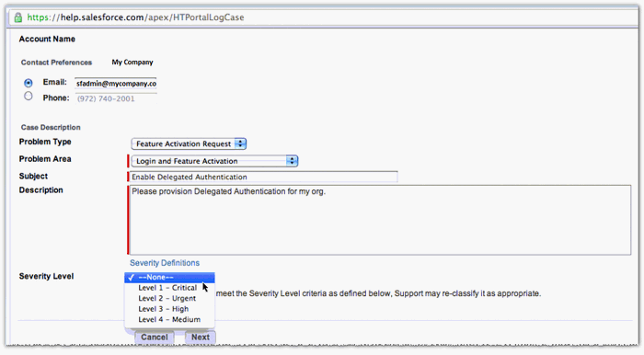The width and height of the screenshot is (644, 355).
Task: Click the Subject field Enable Delegated Authentication
Action: click(x=263, y=177)
